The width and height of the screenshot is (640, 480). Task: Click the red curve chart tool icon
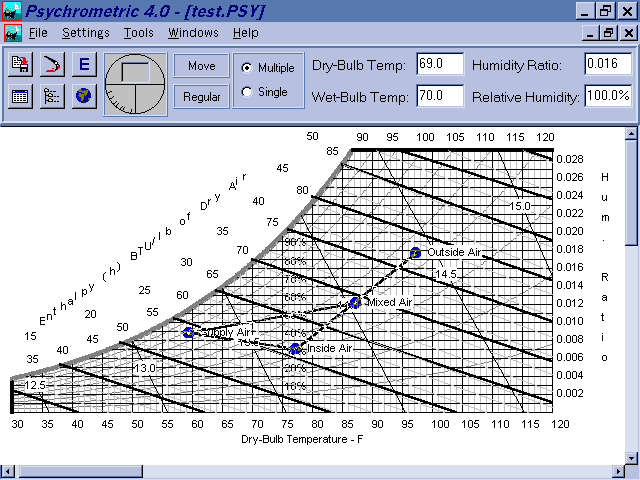(x=52, y=64)
